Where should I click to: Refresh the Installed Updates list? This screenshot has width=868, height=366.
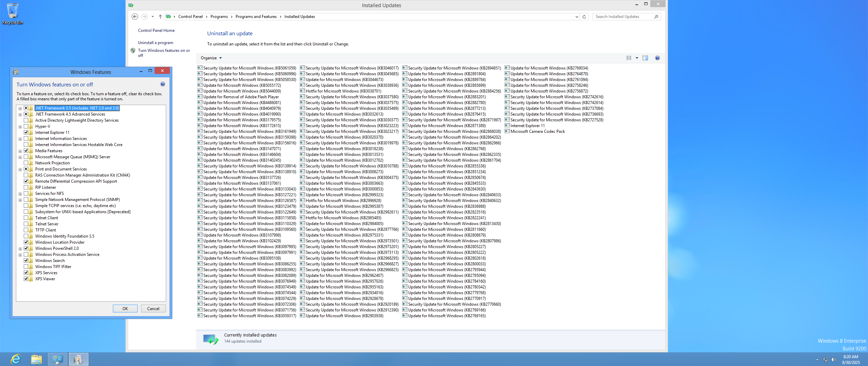click(584, 17)
